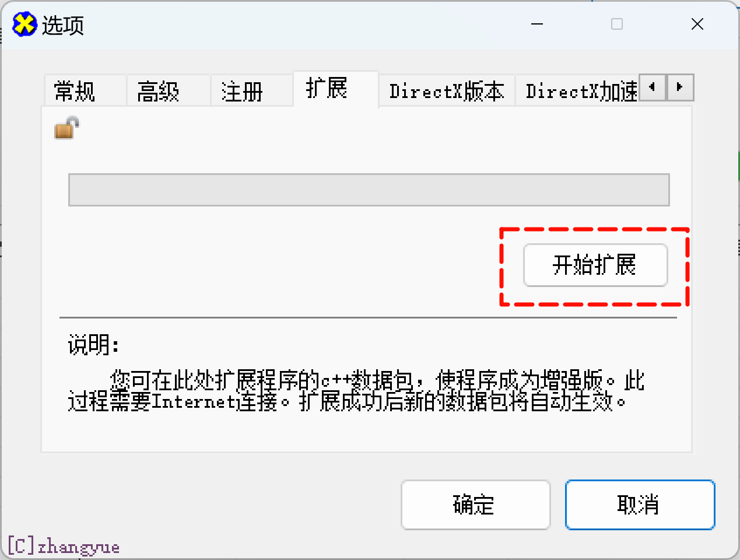
Task: Click the [C]zhangyue copyright text
Action: pos(64,547)
